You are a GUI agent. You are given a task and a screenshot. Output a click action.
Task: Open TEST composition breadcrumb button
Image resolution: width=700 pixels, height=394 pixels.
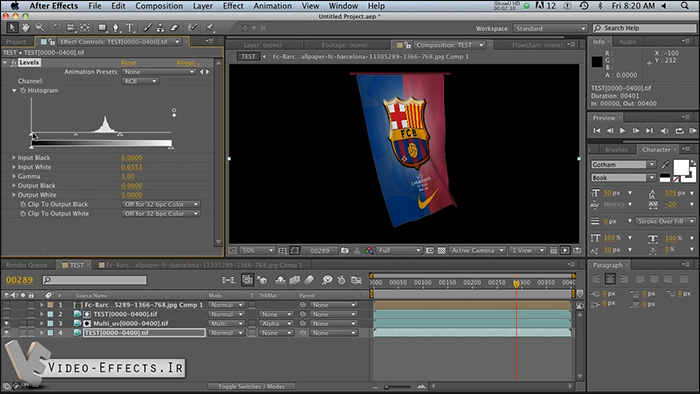tap(248, 57)
